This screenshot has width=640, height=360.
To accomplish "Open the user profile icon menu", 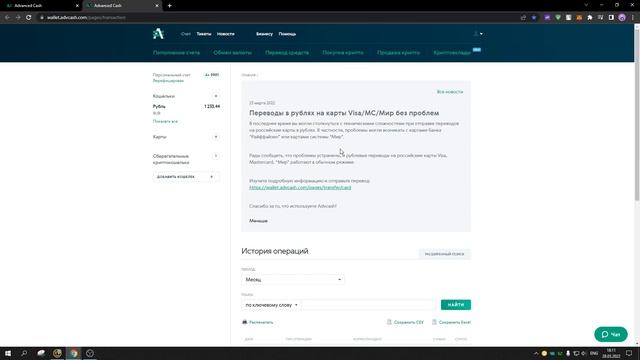I will click(x=476, y=34).
